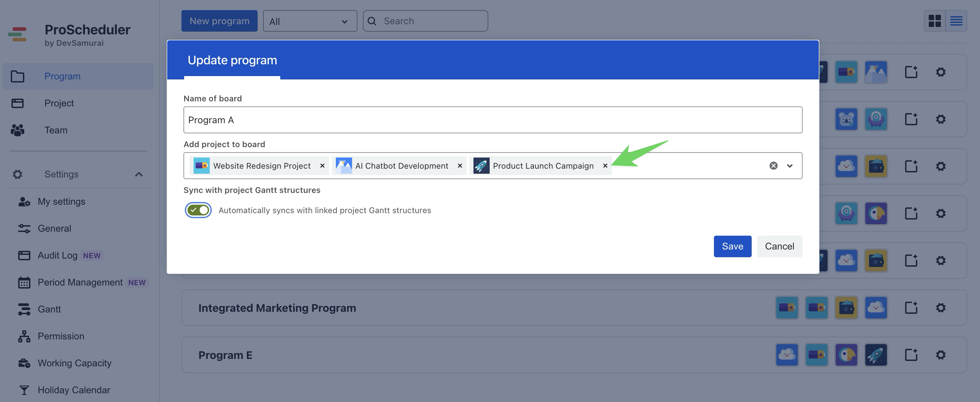
Task: Remove the Product Launch Campaign tag
Action: tap(605, 166)
